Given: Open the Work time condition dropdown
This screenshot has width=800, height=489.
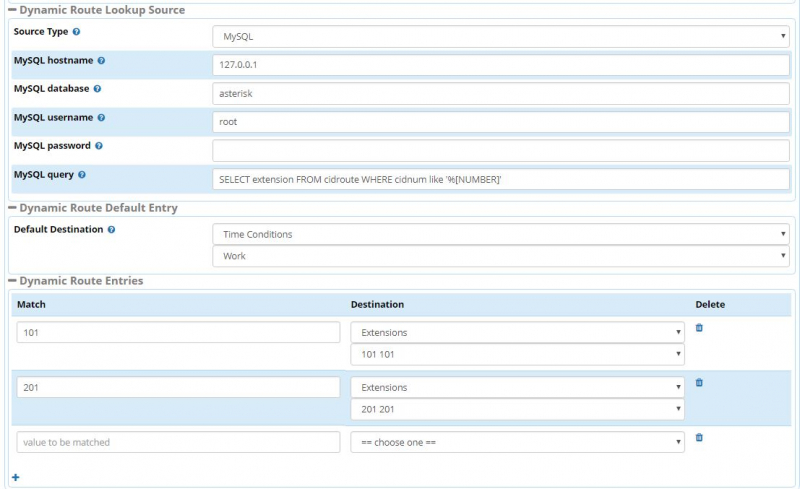Looking at the screenshot, I should [x=500, y=256].
